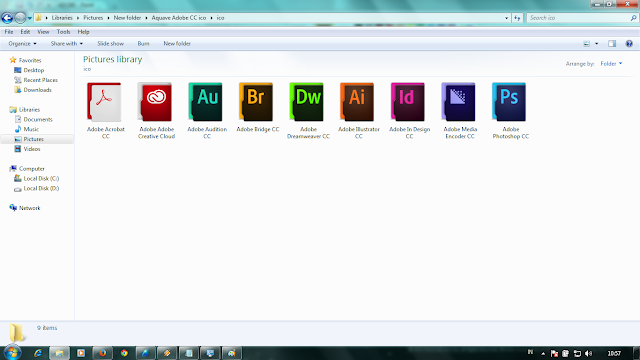
Task: Navigate to New folder in the breadcrumb
Action: pyautogui.click(x=127, y=18)
